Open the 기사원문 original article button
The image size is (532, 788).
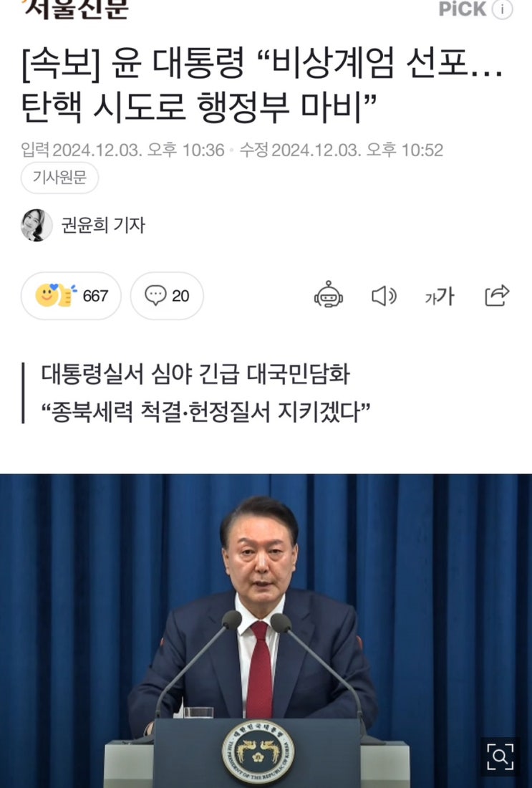click(59, 178)
